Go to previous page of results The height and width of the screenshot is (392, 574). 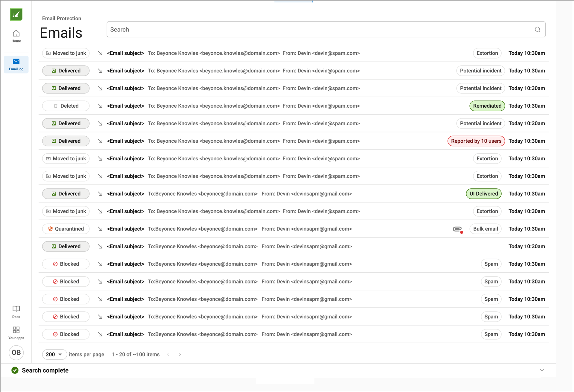(x=168, y=354)
